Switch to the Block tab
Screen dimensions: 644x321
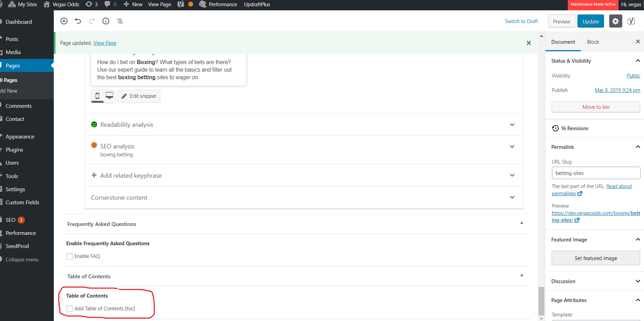(593, 42)
